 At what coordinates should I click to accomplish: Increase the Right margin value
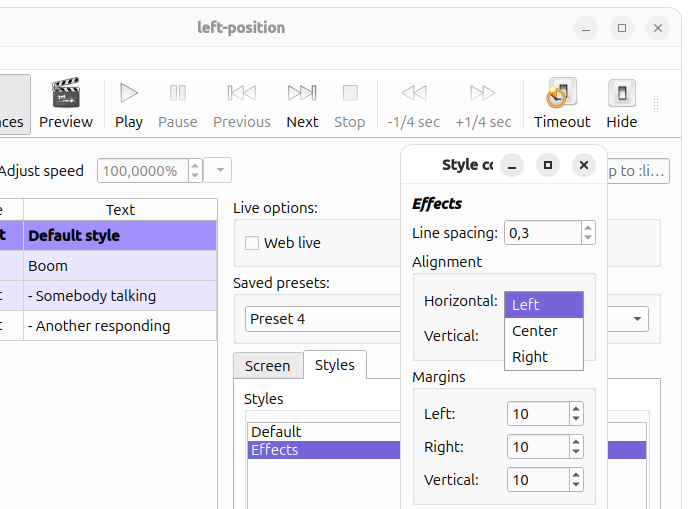(x=576, y=441)
